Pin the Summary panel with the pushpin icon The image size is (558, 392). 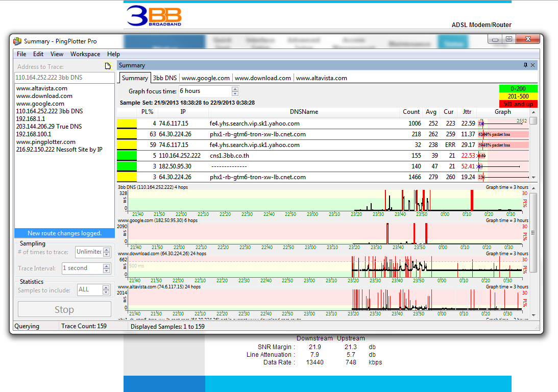[525, 65]
